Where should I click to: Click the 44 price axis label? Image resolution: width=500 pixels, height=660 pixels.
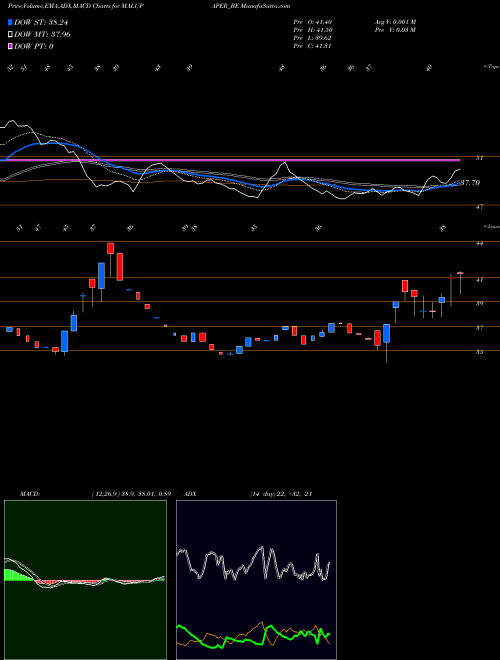479,243
